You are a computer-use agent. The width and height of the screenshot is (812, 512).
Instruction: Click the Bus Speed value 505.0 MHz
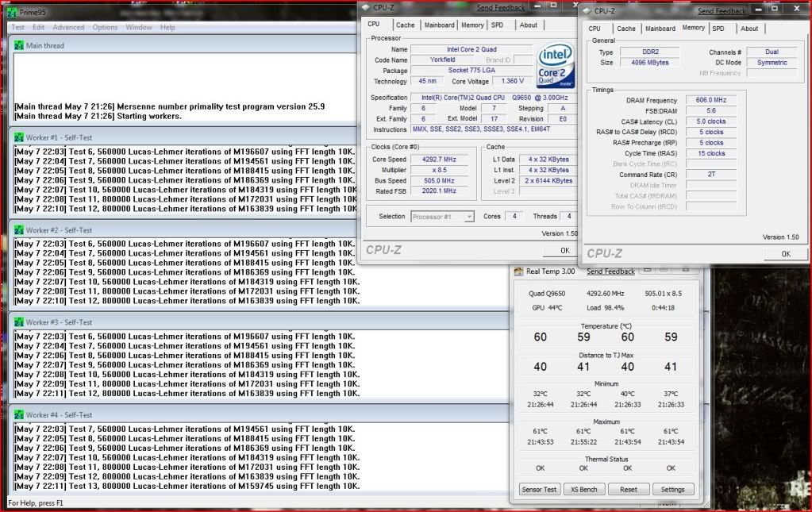[439, 181]
